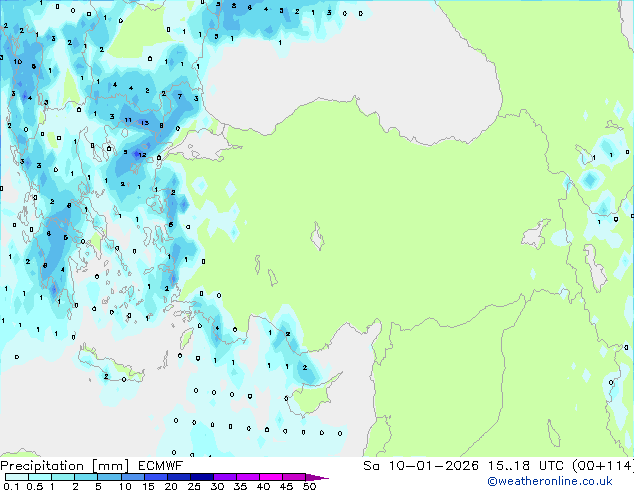
Task: Click the map precipitation value "12"
Action: (x=142, y=155)
